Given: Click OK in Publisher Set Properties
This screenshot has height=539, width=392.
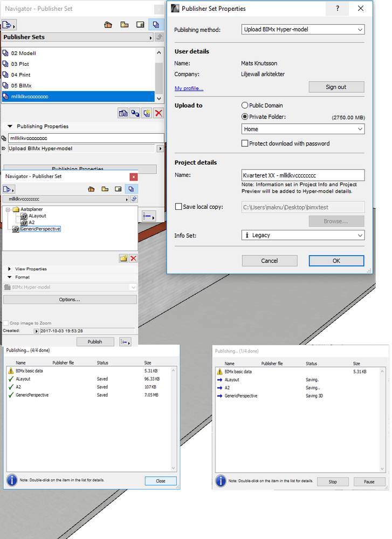Looking at the screenshot, I should 336,261.
